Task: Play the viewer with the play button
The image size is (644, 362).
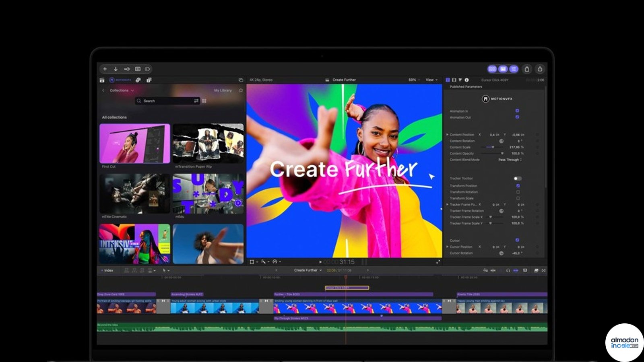Action: coord(320,262)
